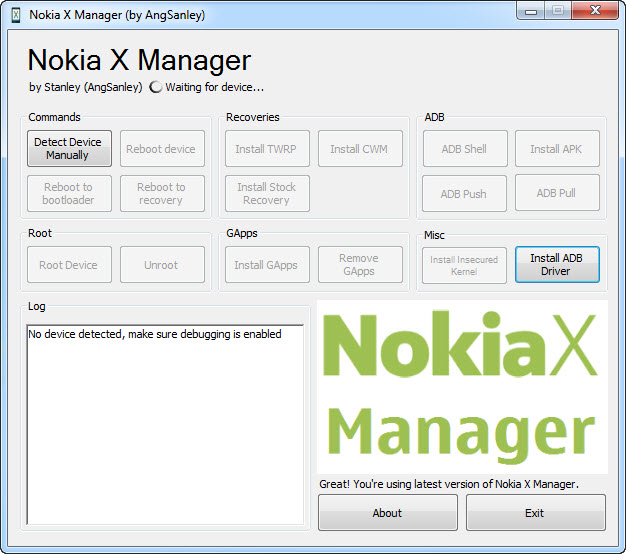Viewport: 626px width, 554px height.
Task: Close the Nokia X Manager window
Action: tap(595, 11)
